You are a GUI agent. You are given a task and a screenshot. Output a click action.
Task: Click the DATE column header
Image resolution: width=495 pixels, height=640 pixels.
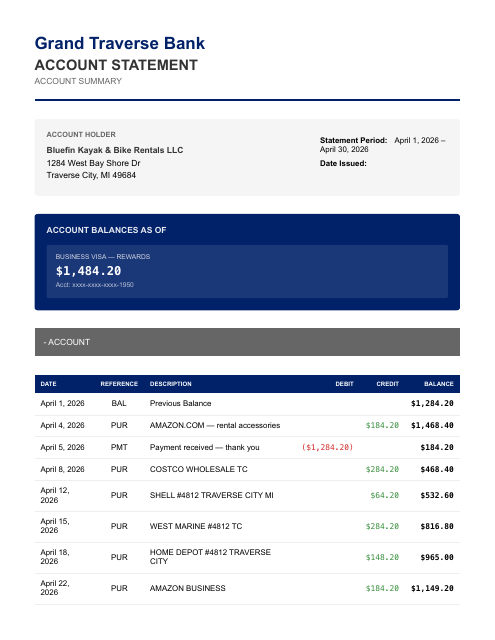tap(48, 384)
